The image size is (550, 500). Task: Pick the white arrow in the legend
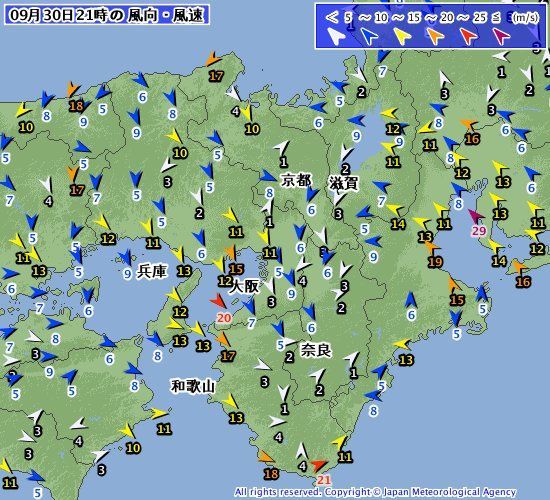coord(336,36)
